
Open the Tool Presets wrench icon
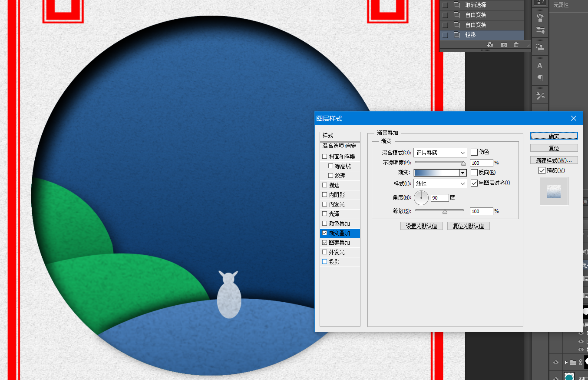[x=540, y=96]
